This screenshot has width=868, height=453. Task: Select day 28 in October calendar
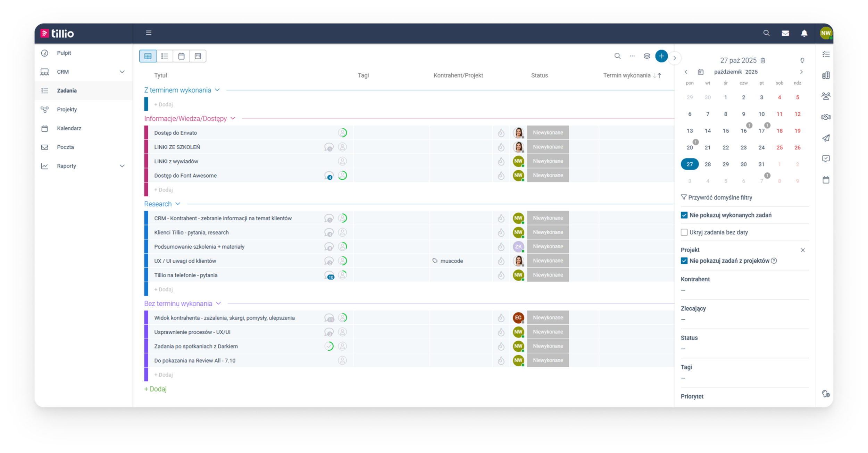tap(708, 164)
